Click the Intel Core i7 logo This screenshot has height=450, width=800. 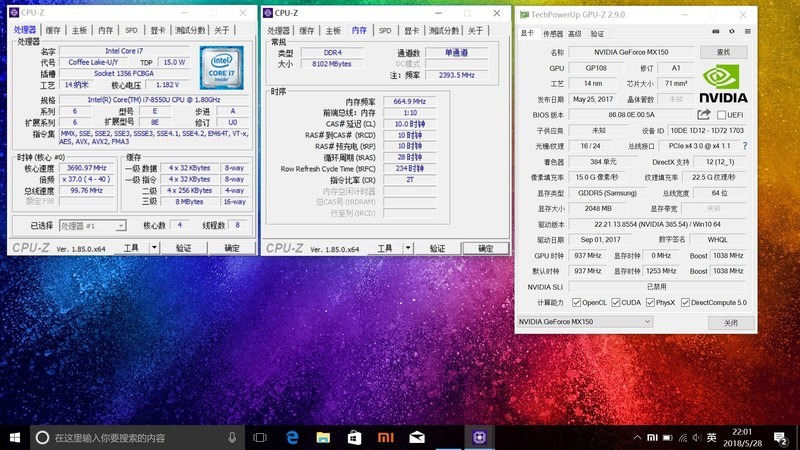tap(221, 68)
